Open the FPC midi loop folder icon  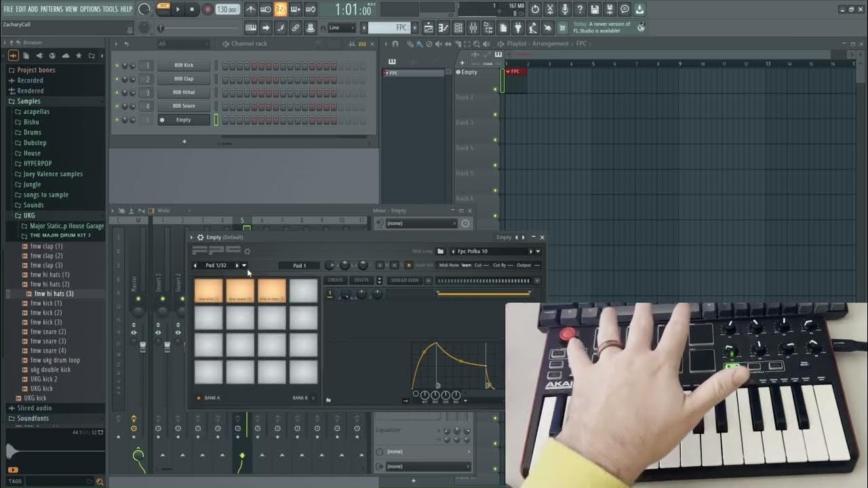[x=440, y=251]
